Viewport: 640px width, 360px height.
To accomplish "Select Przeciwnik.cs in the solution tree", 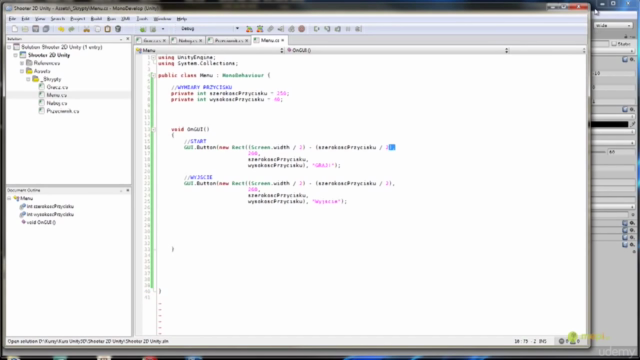I will (63, 111).
